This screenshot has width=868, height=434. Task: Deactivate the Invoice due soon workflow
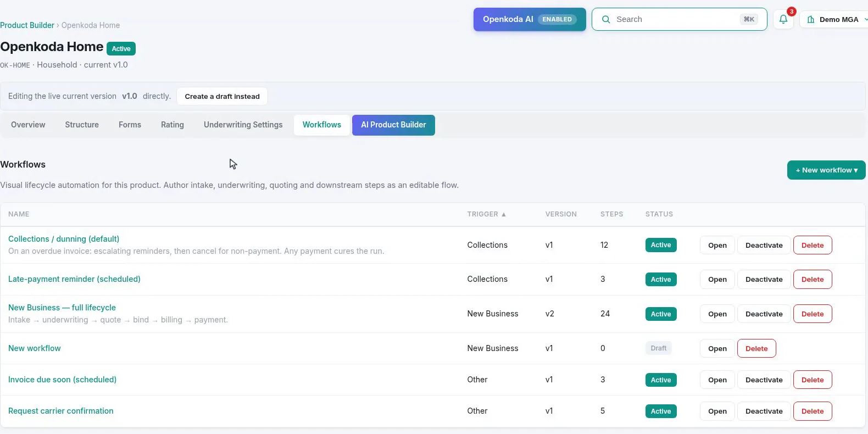pos(764,380)
